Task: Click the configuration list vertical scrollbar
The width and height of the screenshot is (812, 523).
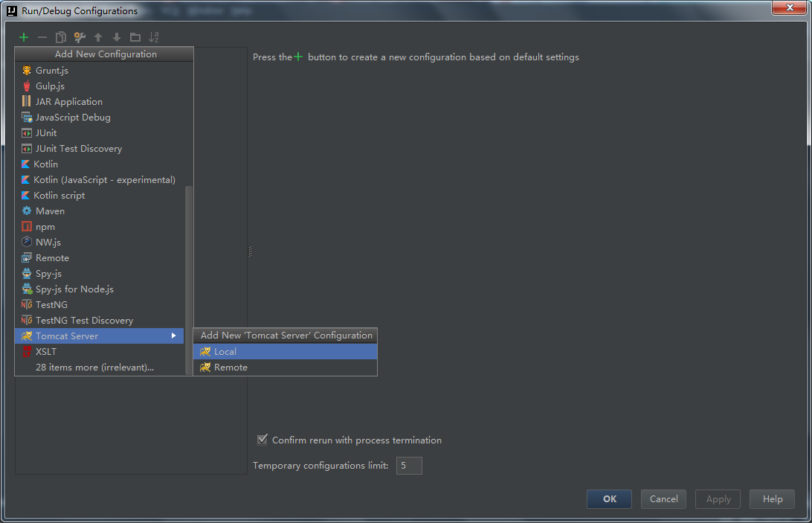Action: click(189, 280)
